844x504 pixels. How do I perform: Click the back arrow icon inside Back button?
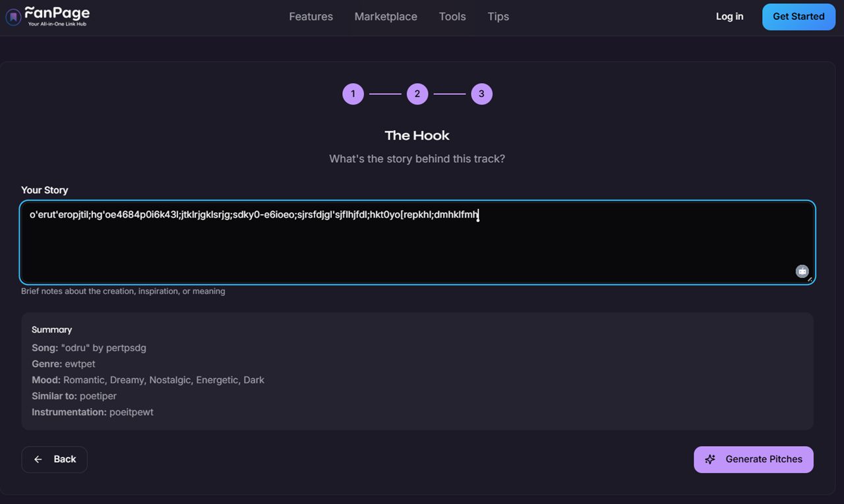click(38, 459)
